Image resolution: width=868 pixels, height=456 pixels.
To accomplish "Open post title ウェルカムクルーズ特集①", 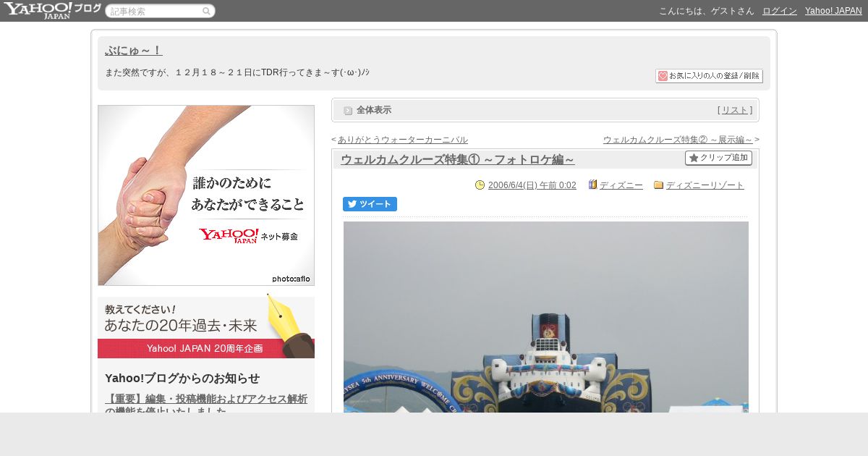I will pyautogui.click(x=458, y=159).
